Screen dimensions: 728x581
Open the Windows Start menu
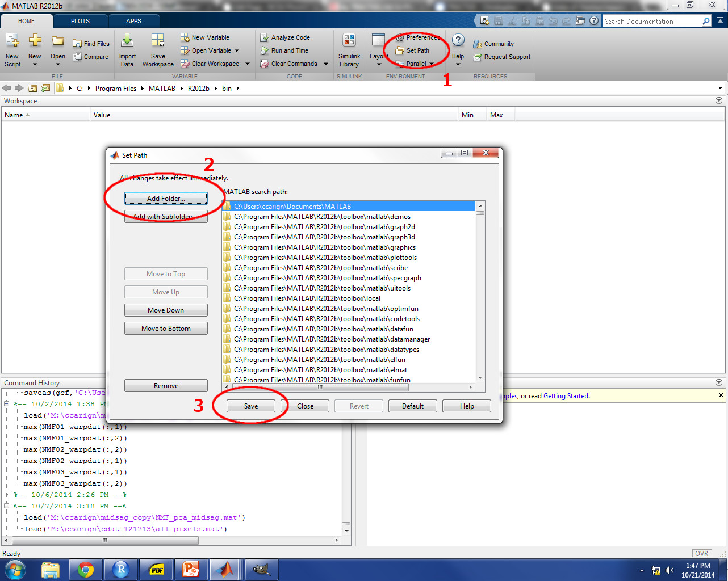click(15, 569)
